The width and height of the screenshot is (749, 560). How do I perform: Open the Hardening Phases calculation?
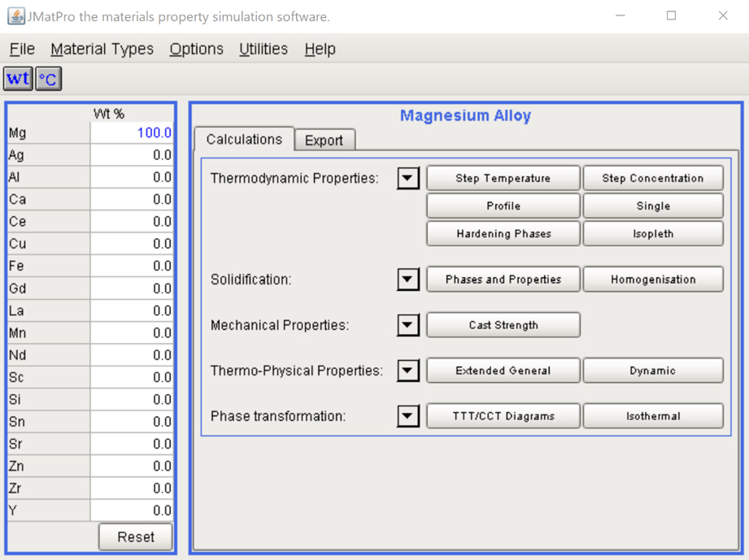pos(503,233)
